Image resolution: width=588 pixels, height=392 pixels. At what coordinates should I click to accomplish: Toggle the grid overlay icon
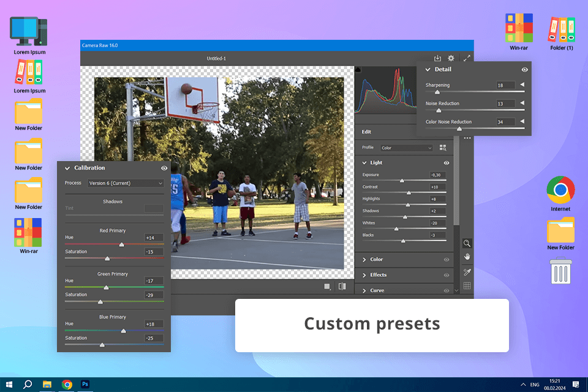click(467, 286)
